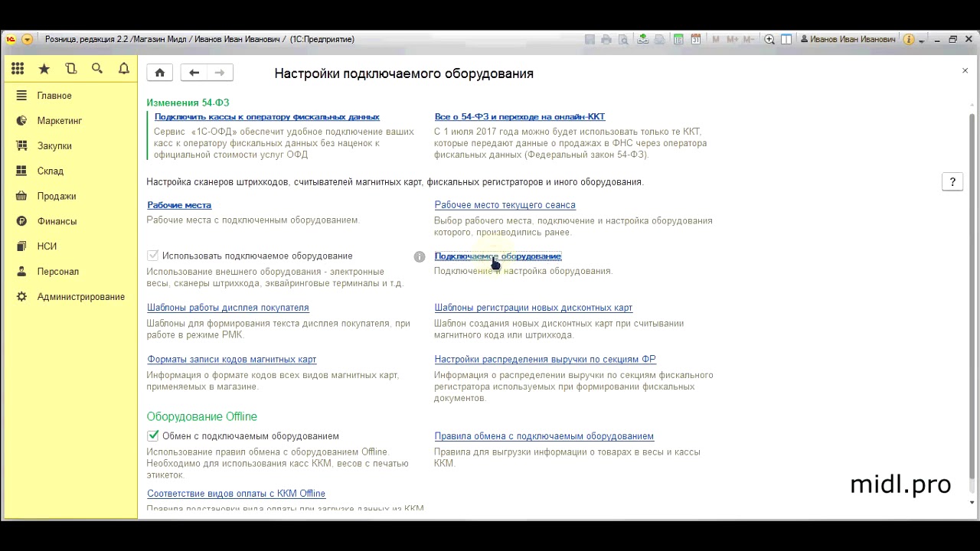
Task: Go to the Склад section
Action: [51, 171]
